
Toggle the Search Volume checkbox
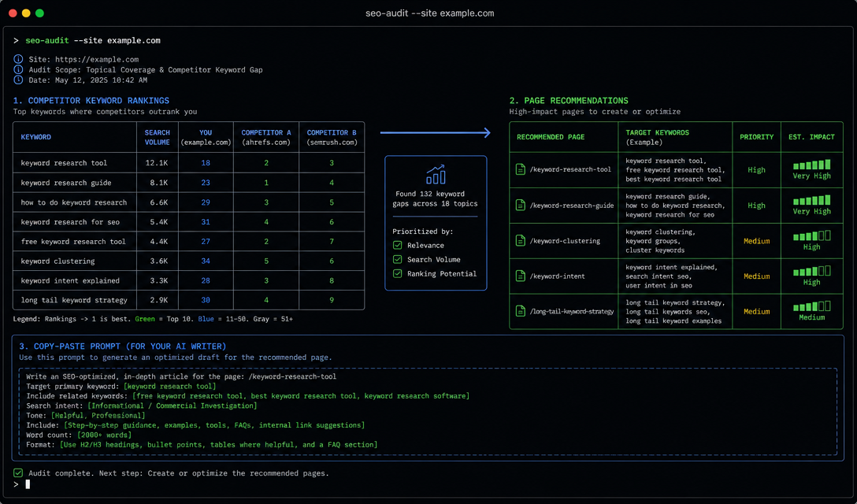pos(397,260)
